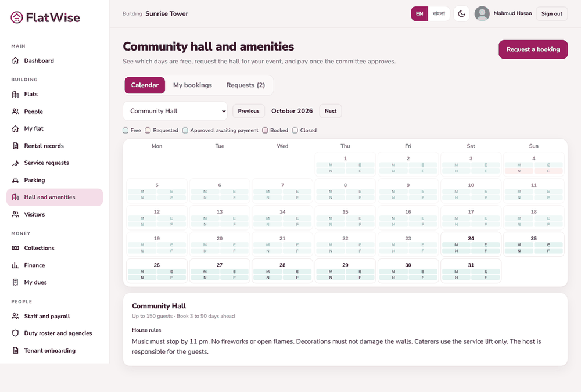Select the E slot on October 25
Image resolution: width=581 pixels, height=392 pixels.
548,245
